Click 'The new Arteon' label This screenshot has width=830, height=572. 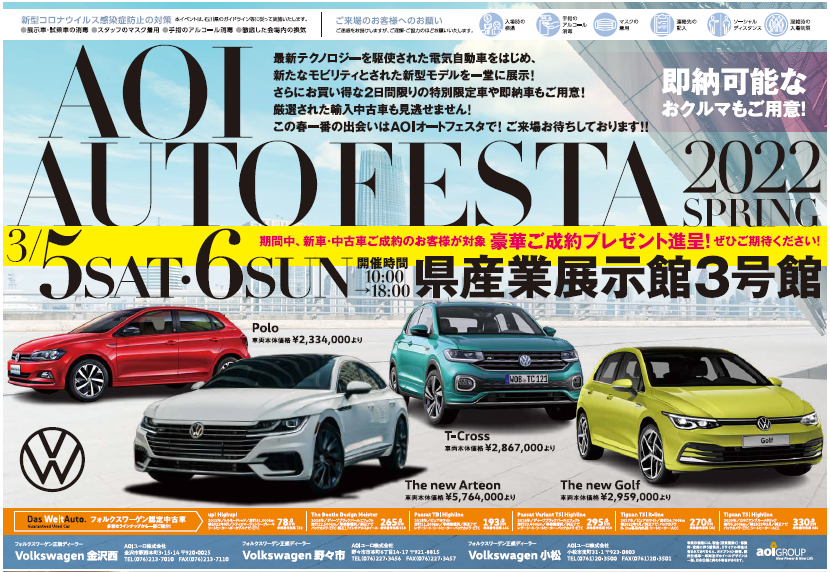[452, 485]
